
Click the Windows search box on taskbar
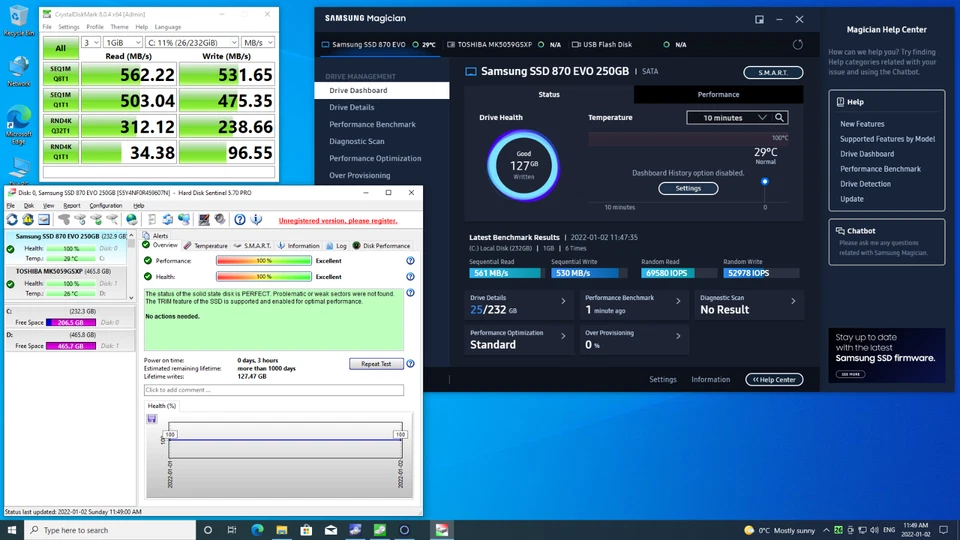pos(110,530)
